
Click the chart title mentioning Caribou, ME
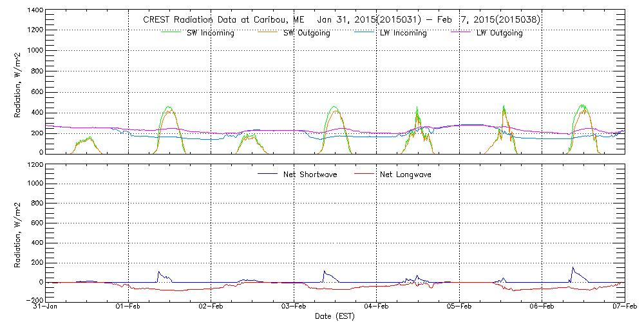tap(341, 20)
